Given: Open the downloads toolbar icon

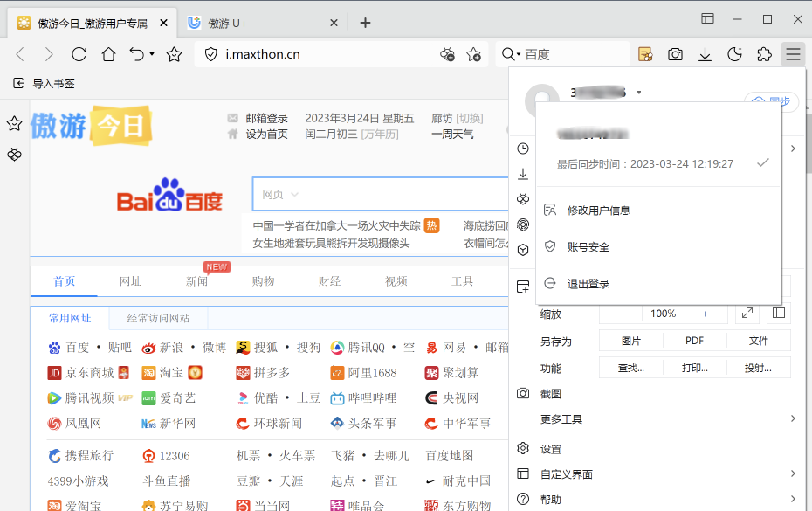Looking at the screenshot, I should click(705, 54).
